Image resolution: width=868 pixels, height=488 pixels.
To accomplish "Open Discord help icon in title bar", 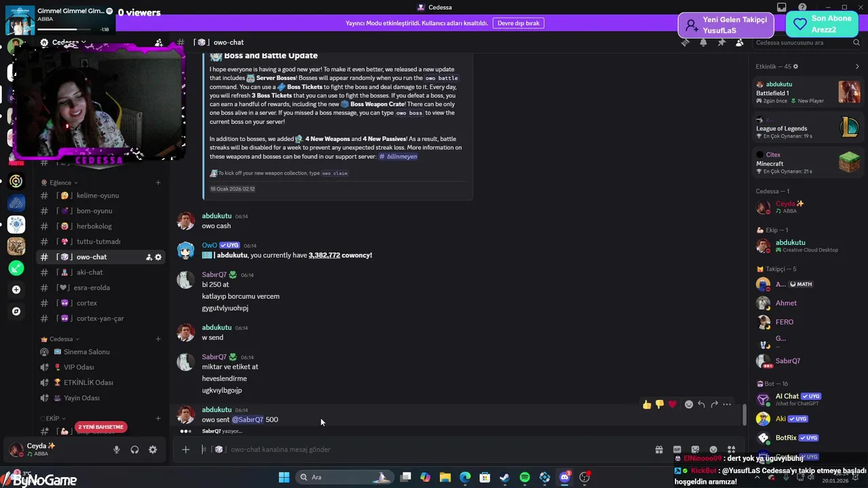I will (x=802, y=7).
